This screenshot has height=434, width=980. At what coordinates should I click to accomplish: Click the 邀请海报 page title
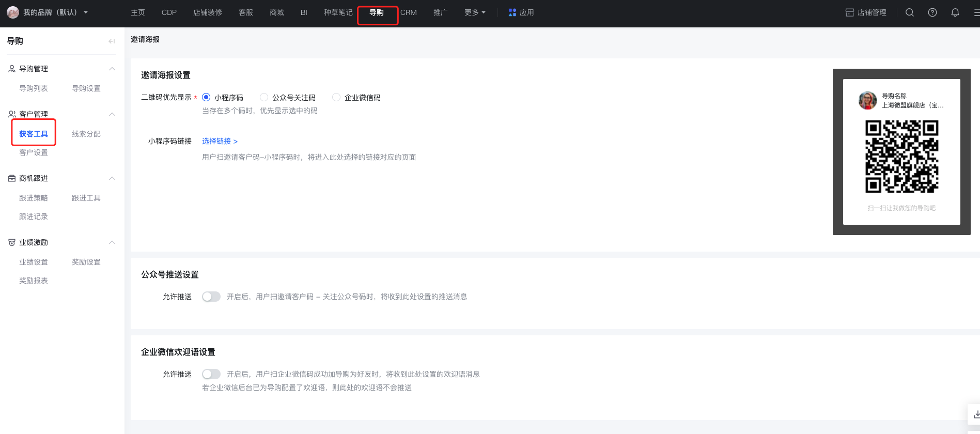pyautogui.click(x=145, y=39)
